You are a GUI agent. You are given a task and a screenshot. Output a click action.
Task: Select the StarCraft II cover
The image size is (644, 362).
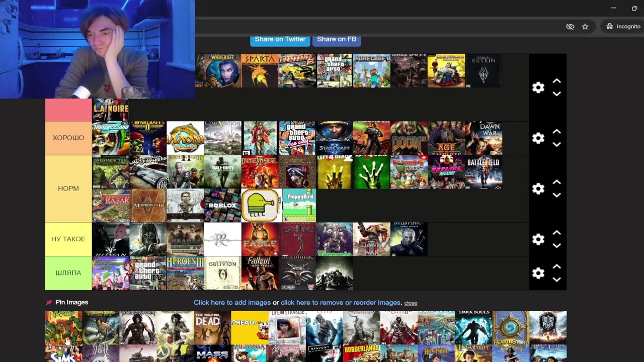coord(334,138)
